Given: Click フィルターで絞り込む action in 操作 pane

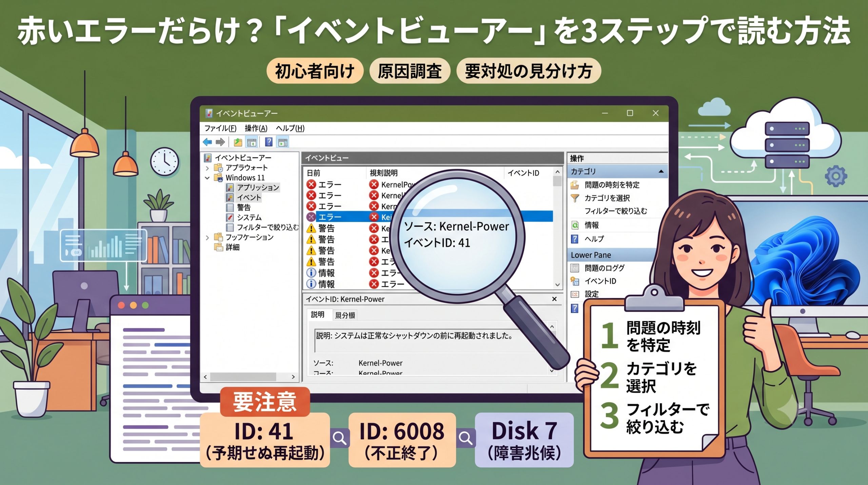Looking at the screenshot, I should 616,211.
